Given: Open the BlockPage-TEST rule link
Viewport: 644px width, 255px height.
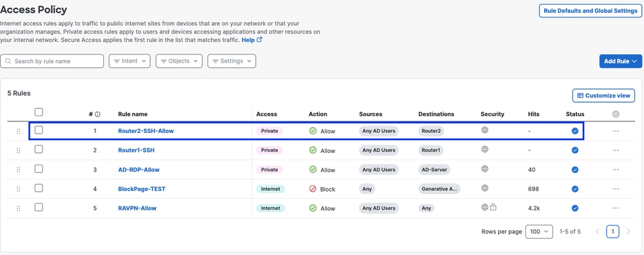Looking at the screenshot, I should click(142, 189).
